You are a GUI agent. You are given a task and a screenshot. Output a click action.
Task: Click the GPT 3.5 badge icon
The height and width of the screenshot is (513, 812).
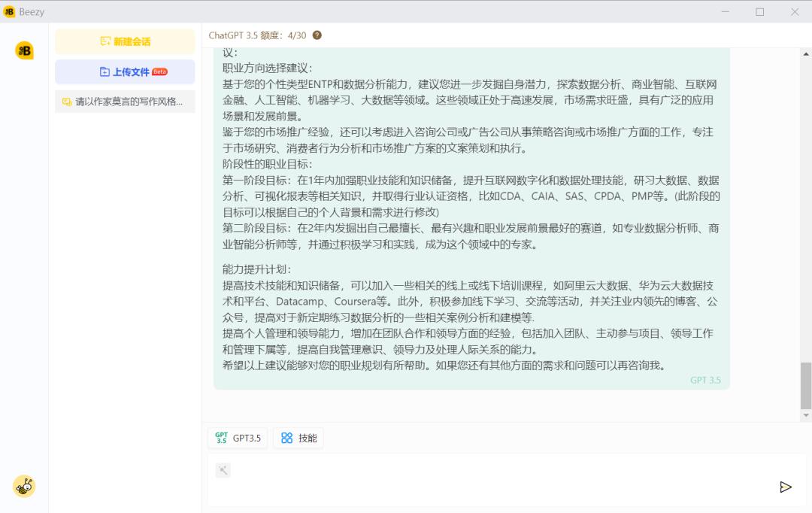tap(222, 438)
